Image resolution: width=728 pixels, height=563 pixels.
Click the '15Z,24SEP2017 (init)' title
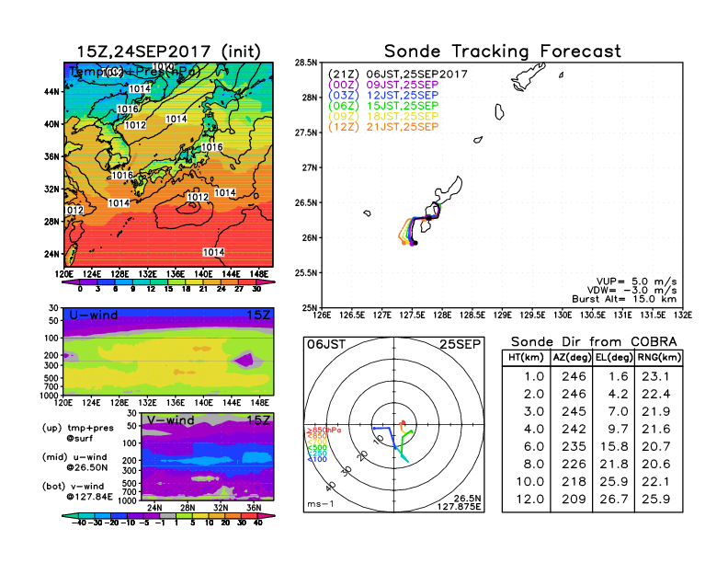click(169, 52)
